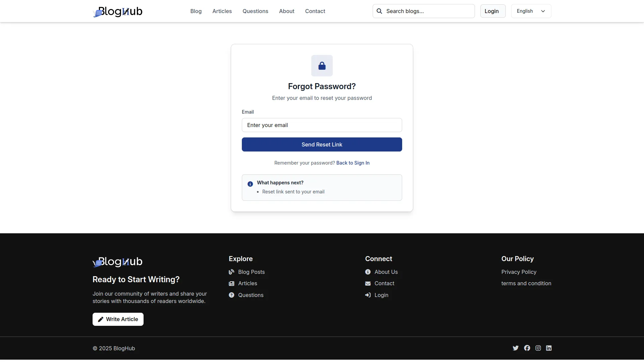The width and height of the screenshot is (644, 362).
Task: Click the info icon in What happens next box
Action: coord(250,184)
